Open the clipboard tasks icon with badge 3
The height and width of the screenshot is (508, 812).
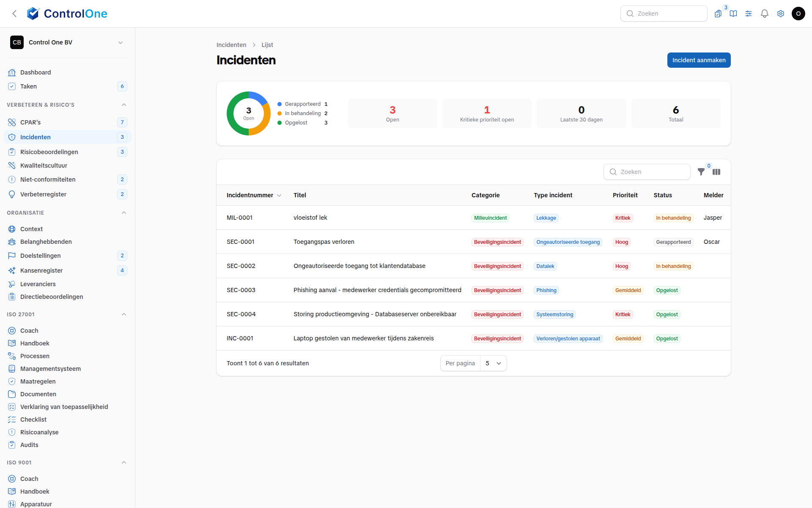718,14
